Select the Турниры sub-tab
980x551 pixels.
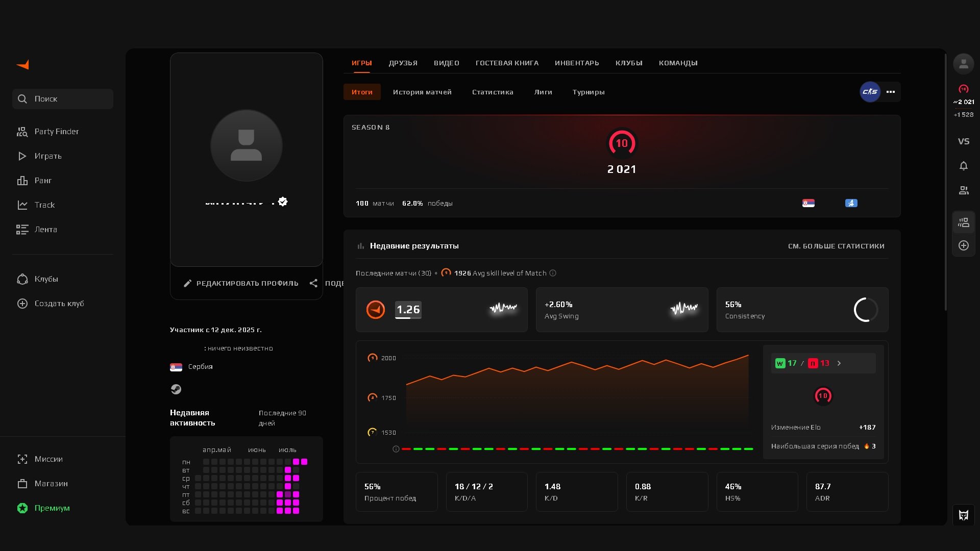click(589, 92)
